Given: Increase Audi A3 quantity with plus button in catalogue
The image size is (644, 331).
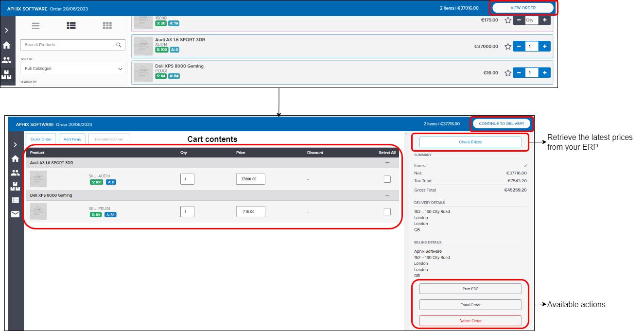Looking at the screenshot, I should [x=544, y=47].
